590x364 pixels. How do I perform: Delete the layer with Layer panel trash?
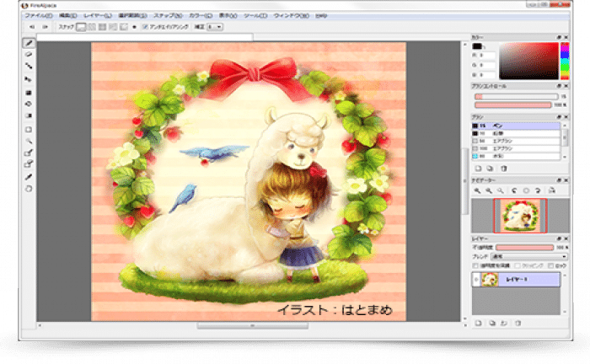(518, 323)
